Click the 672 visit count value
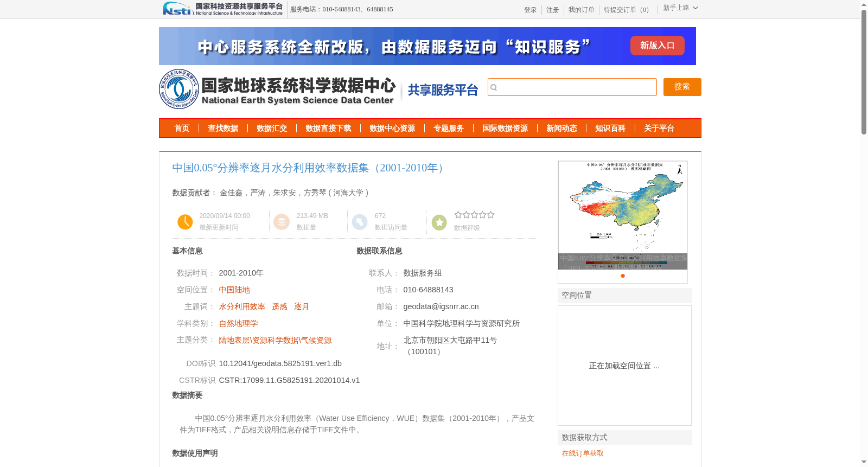This screenshot has height=467, width=868. tap(380, 216)
